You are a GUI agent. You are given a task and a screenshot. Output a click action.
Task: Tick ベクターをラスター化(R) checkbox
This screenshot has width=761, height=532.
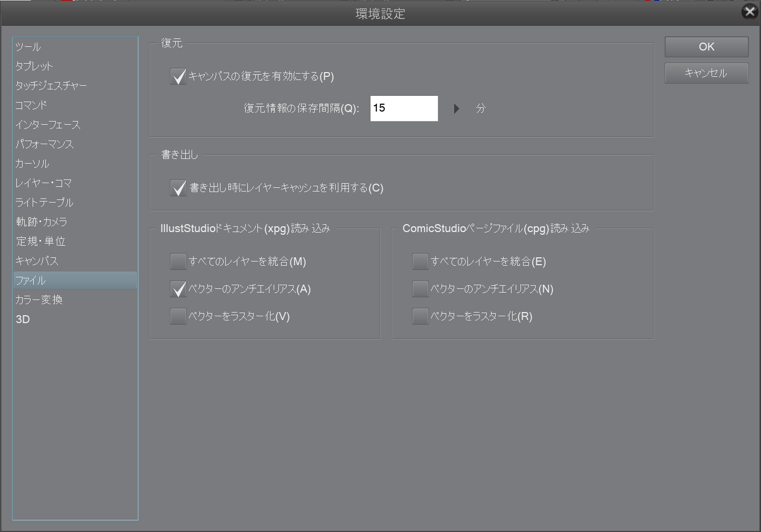420,316
